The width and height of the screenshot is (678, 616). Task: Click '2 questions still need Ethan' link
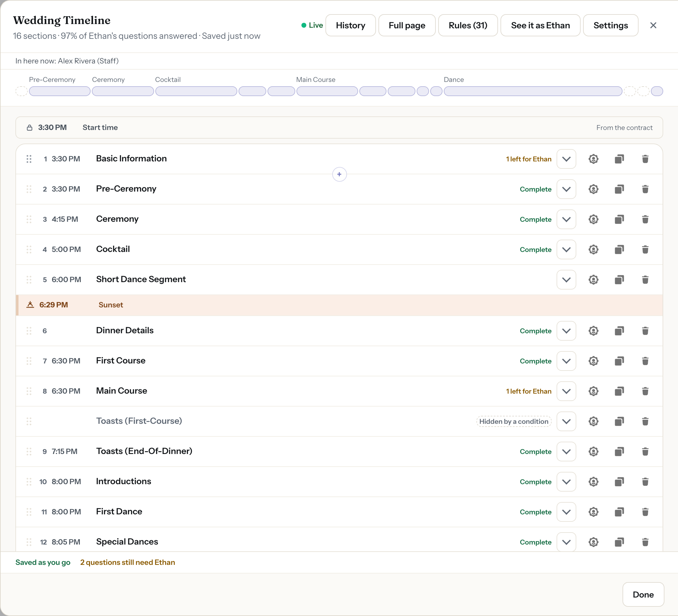pyautogui.click(x=128, y=562)
